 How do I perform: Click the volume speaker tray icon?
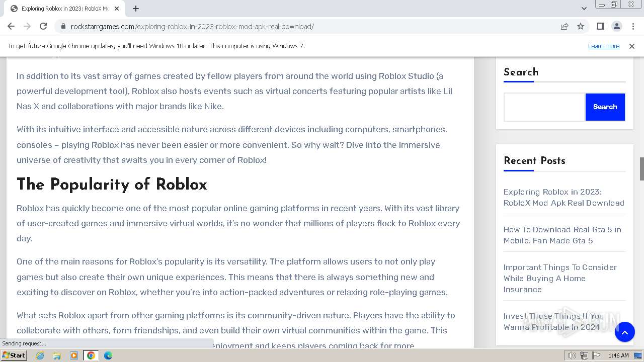pos(572,355)
